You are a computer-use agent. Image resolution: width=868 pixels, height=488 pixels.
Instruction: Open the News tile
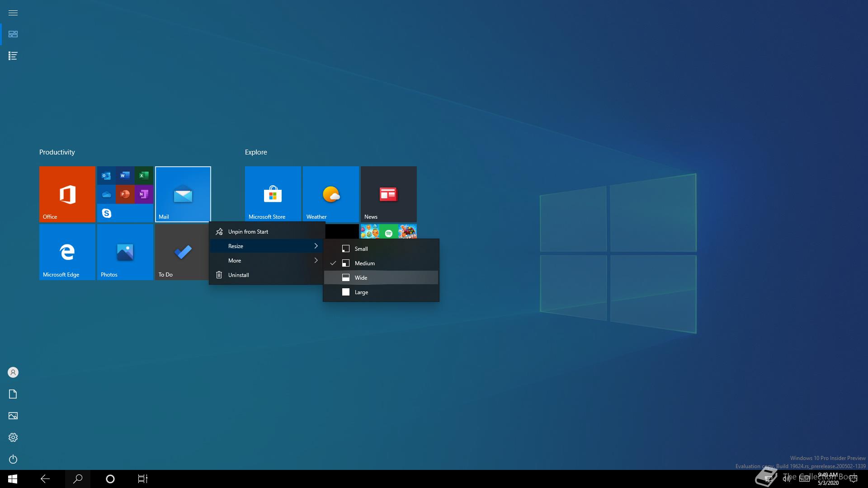pyautogui.click(x=389, y=194)
